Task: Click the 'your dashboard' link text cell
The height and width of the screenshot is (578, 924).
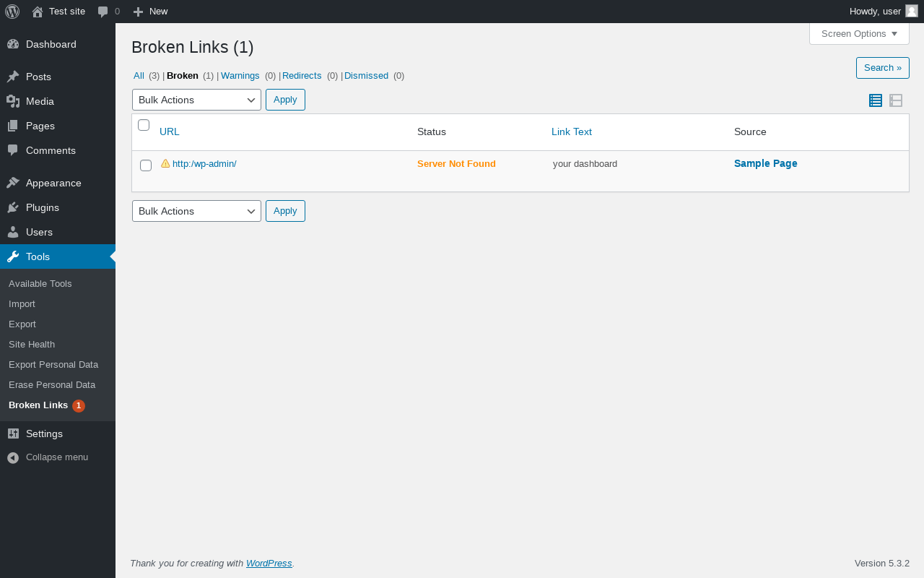Action: tap(585, 164)
